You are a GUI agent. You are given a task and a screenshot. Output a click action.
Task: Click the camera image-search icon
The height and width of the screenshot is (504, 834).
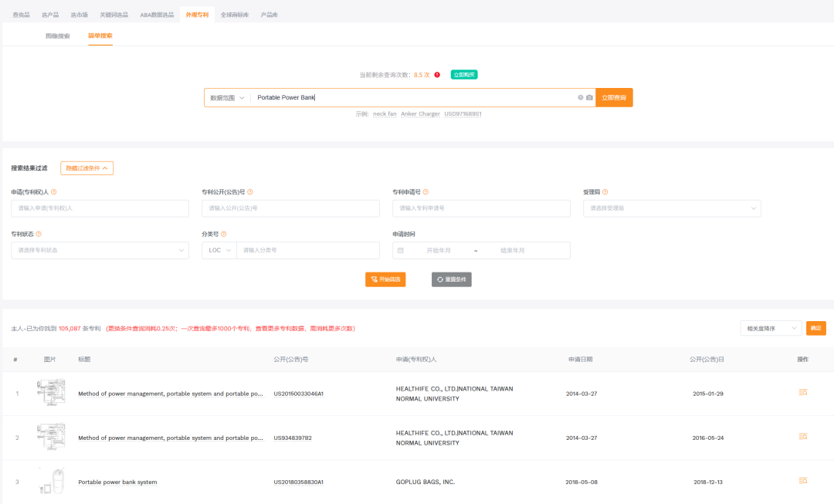click(589, 98)
